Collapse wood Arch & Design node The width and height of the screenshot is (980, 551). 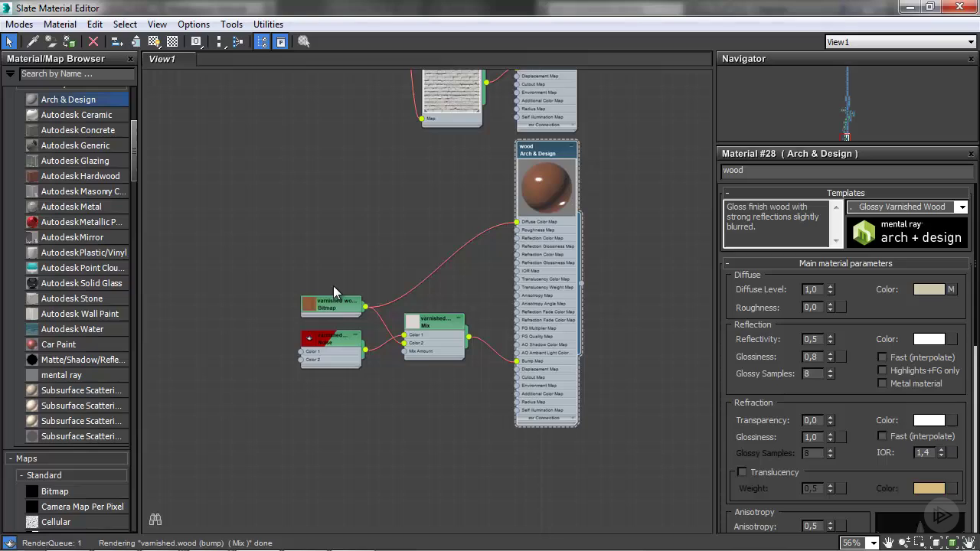571,146
